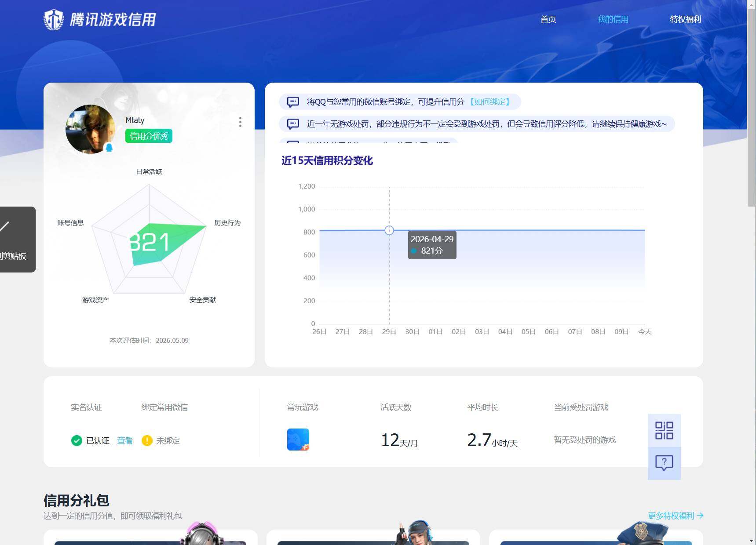The width and height of the screenshot is (756, 545).
Task: Click the clipboard side panel on left edge
Action: click(18, 240)
